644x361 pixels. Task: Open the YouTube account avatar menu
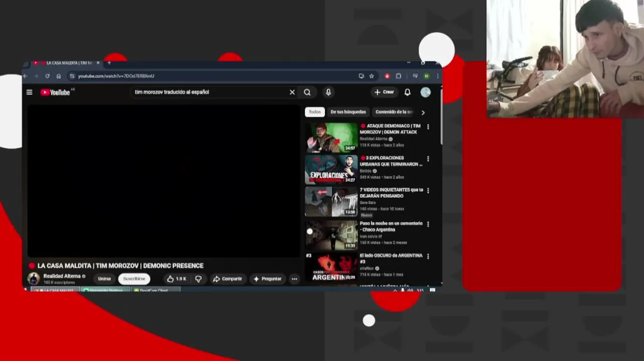point(425,92)
